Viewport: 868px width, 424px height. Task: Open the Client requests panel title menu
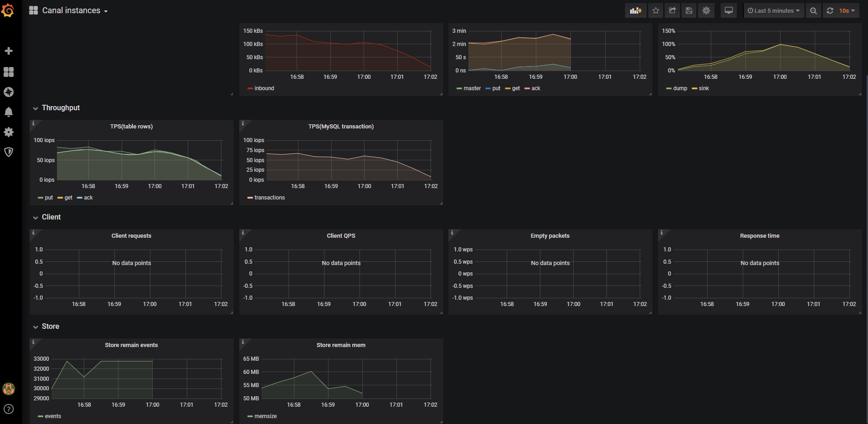point(131,236)
